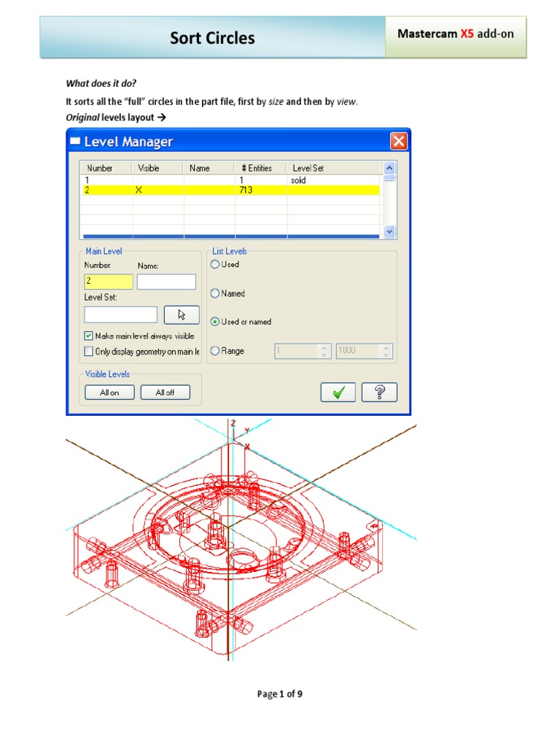
Task: Click the solid level set cell
Action: pyautogui.click(x=333, y=180)
